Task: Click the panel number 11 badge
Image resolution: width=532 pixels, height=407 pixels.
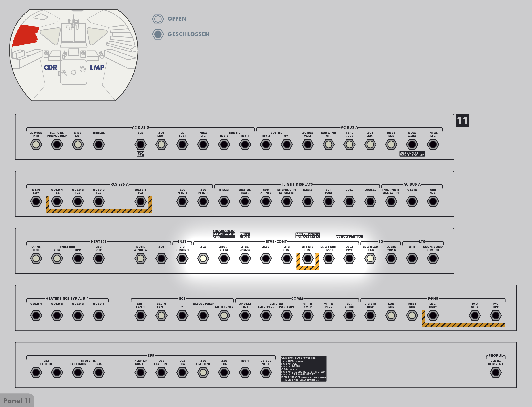Action: point(462,121)
